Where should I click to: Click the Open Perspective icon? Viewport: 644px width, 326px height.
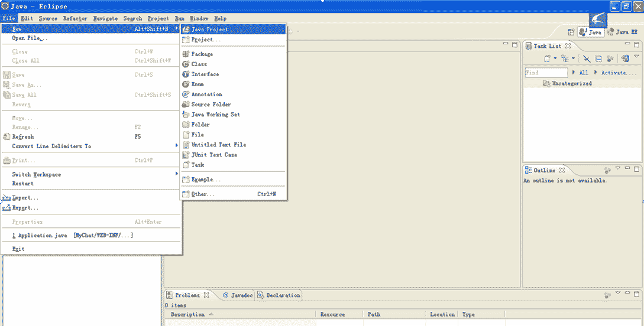tap(571, 32)
